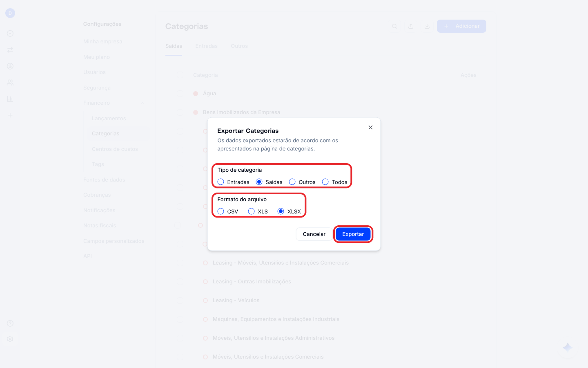Switch to the Outros tab
This screenshot has height=368, width=588.
(239, 46)
